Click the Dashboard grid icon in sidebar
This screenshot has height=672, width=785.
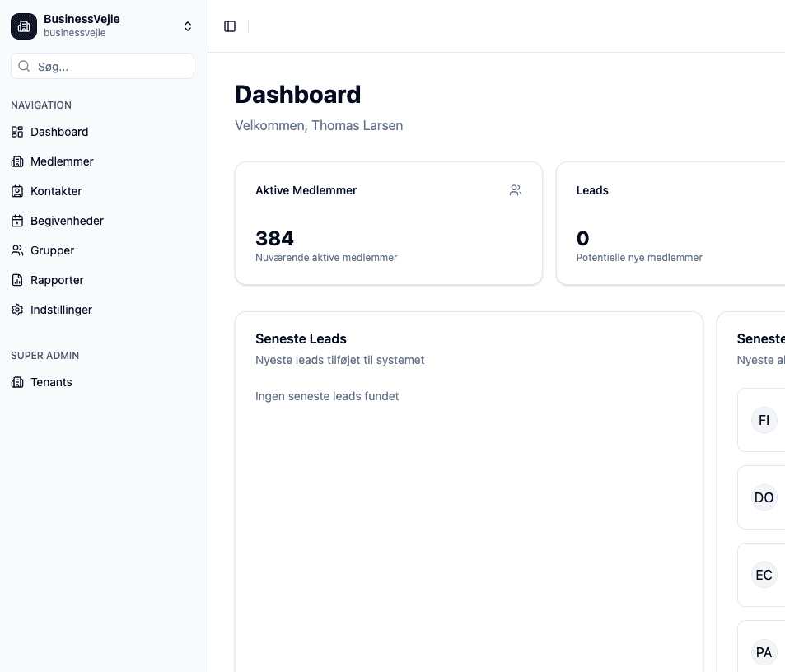(17, 132)
